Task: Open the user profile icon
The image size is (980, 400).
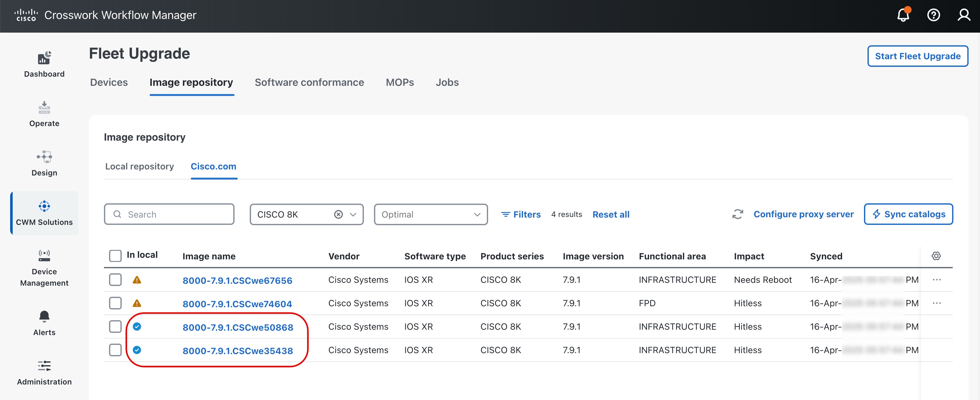Action: point(964,15)
